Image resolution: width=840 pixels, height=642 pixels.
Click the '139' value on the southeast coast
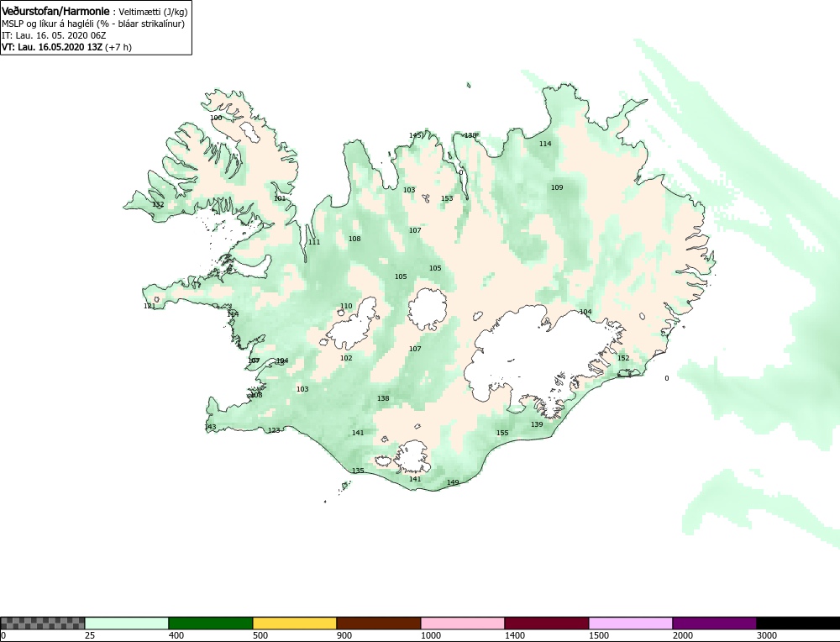[x=537, y=424]
